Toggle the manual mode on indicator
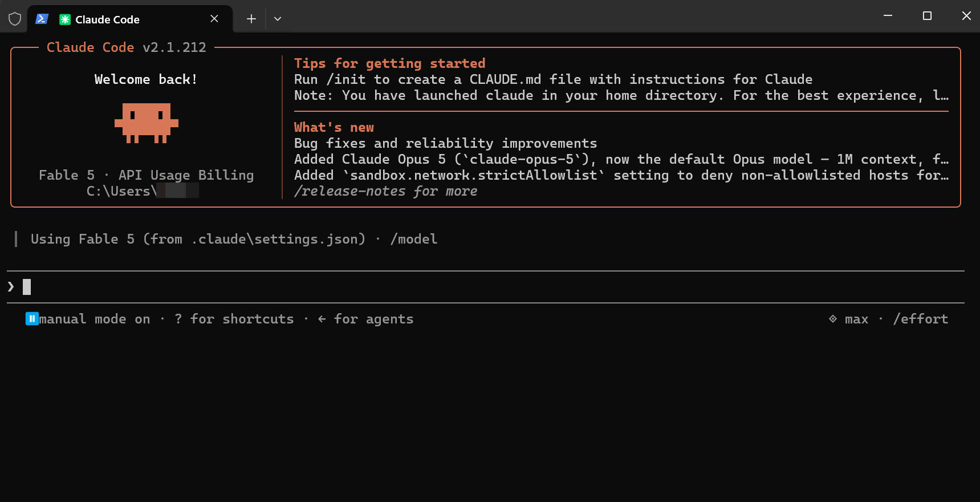 [x=94, y=319]
